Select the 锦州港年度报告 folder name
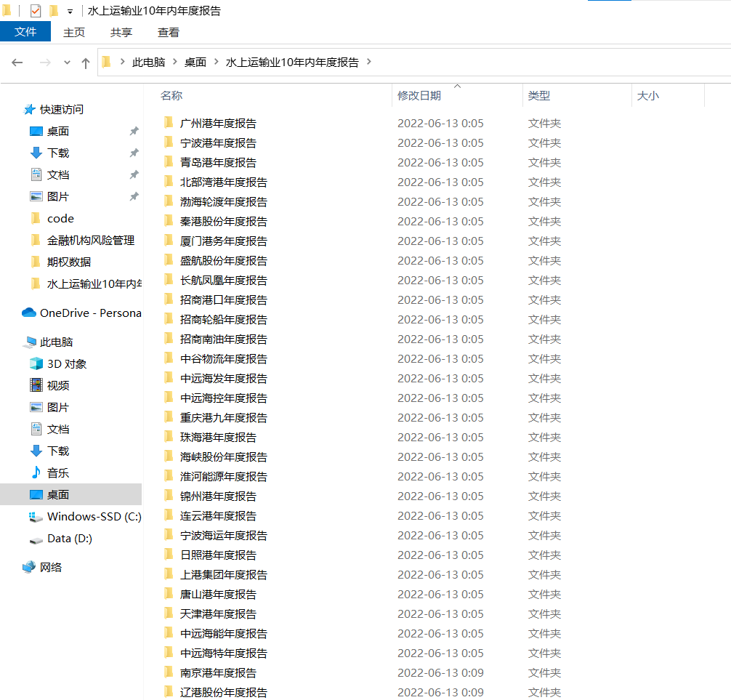Viewport: 731px width, 700px height. tap(218, 496)
